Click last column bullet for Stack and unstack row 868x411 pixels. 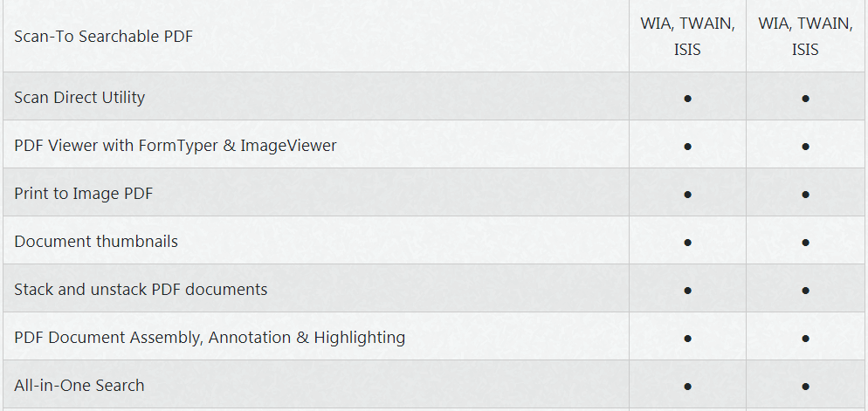click(x=805, y=291)
